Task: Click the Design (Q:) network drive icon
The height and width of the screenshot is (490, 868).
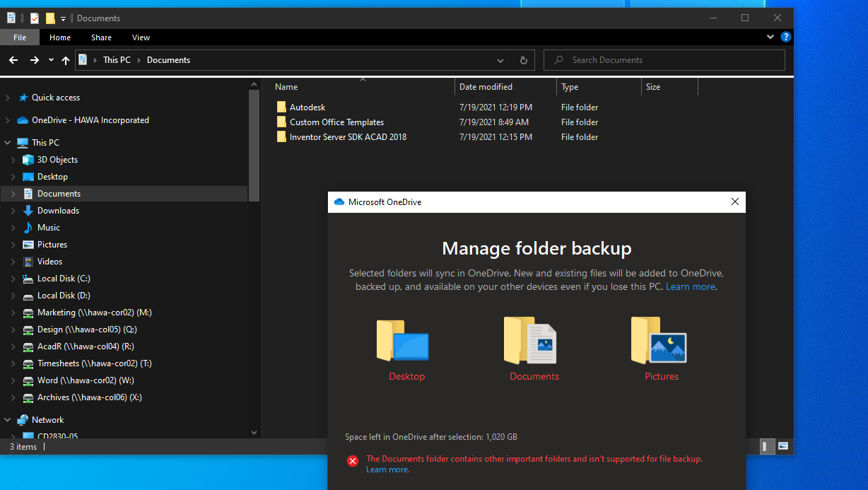Action: [28, 329]
